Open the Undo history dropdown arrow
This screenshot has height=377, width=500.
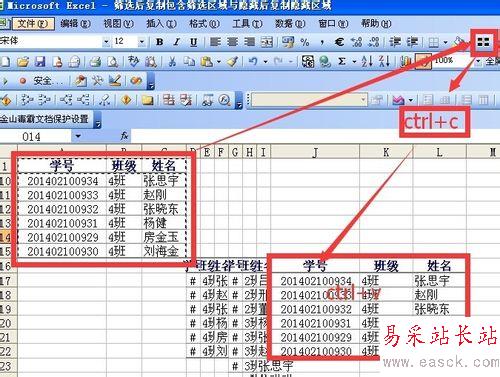(x=265, y=62)
